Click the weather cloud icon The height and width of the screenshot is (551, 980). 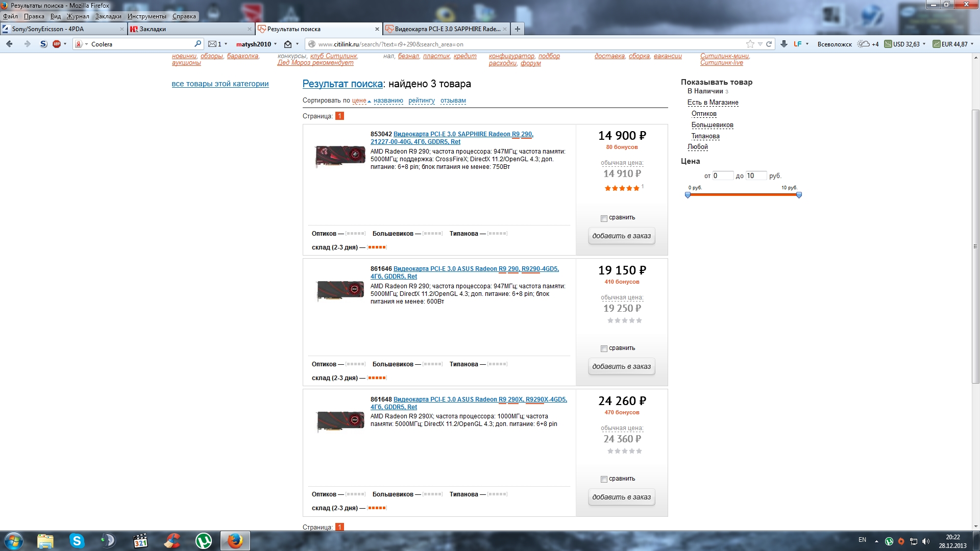[863, 44]
